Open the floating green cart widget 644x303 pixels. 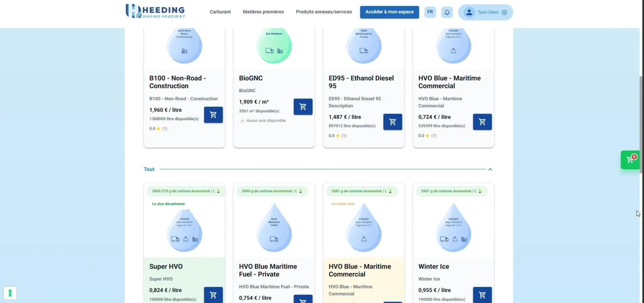click(630, 160)
